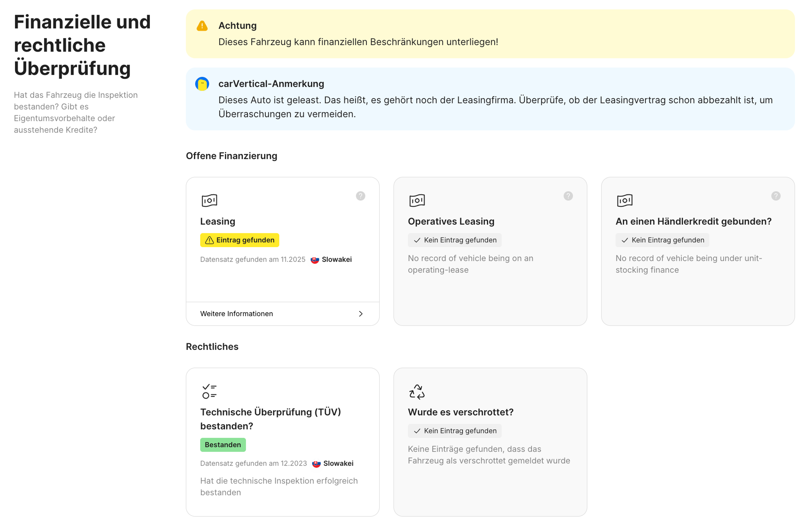Click An einen Händlerkredit gebunden? title
The image size is (812, 525).
pyautogui.click(x=693, y=221)
